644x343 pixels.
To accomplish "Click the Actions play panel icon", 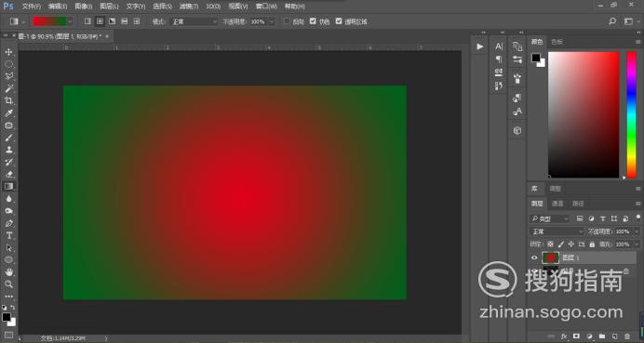I will point(479,46).
